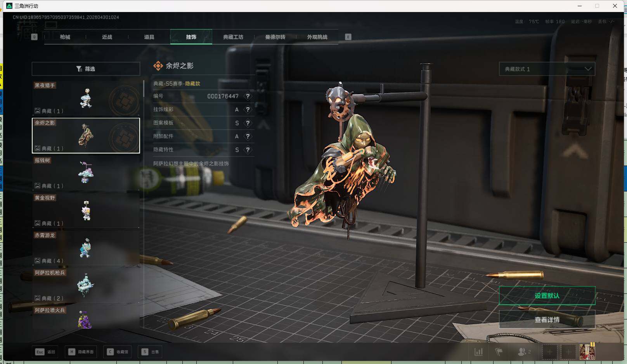Click the 隐藏款 rarity text
The height and width of the screenshot is (364, 627).
tap(192, 84)
